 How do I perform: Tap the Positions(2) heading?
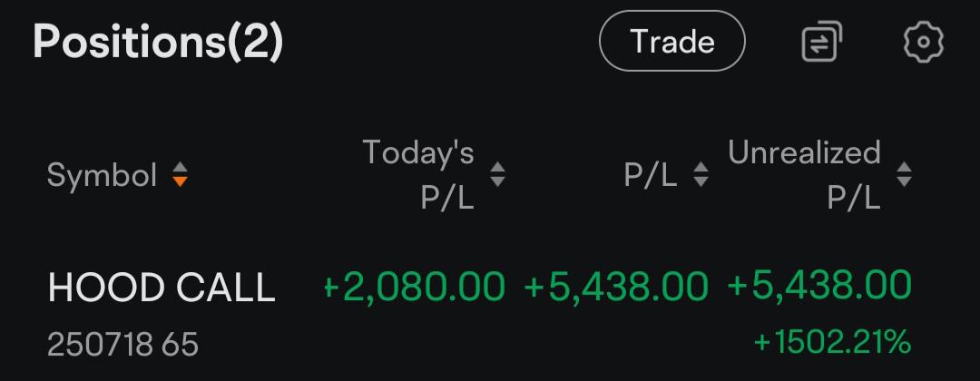pos(158,41)
